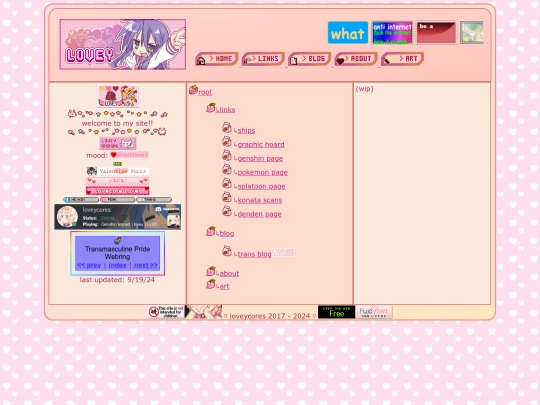Image resolution: width=540 pixels, height=405 pixels.
Task: Open the pokemon page link
Action: [x=262, y=172]
